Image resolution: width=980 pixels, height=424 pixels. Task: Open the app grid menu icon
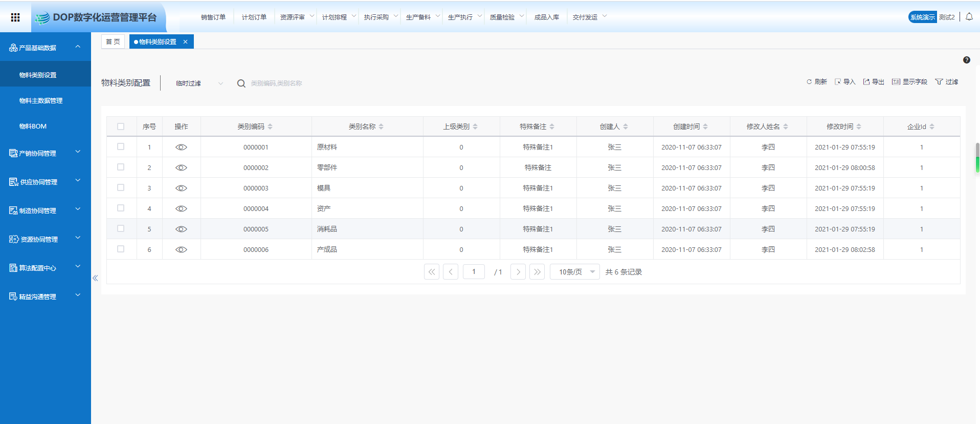click(x=15, y=17)
